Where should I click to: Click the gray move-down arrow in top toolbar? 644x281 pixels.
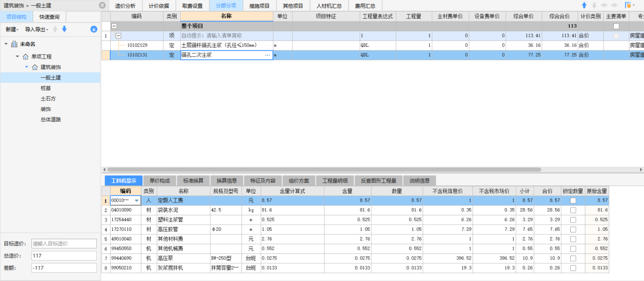[x=594, y=5]
